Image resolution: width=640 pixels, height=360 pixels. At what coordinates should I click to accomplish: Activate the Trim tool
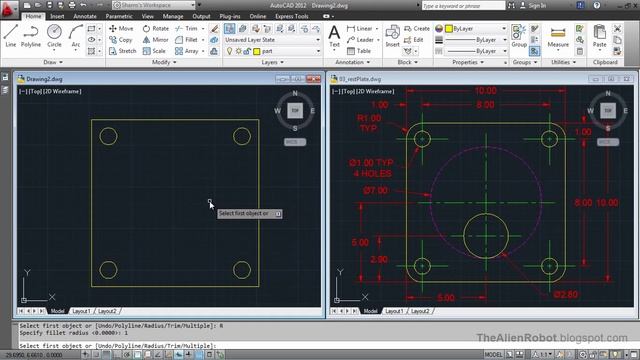coord(186,29)
